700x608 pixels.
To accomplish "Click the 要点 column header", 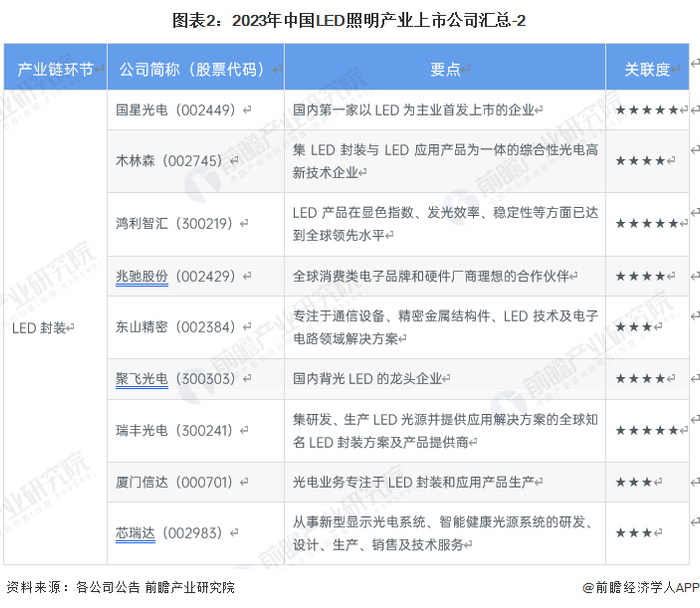I will pyautogui.click(x=445, y=67).
